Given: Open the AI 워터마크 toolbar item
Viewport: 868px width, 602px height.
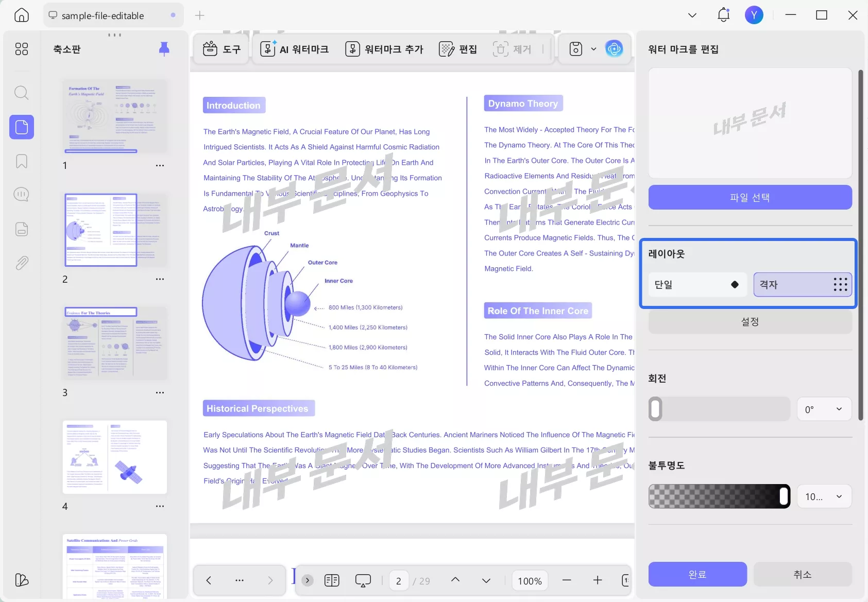Looking at the screenshot, I should (295, 49).
